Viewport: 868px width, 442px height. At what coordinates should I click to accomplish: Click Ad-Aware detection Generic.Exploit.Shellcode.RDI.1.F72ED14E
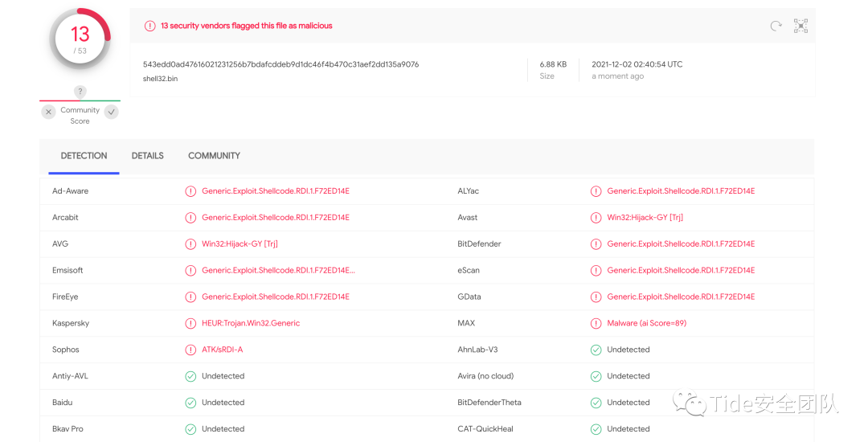pos(276,190)
